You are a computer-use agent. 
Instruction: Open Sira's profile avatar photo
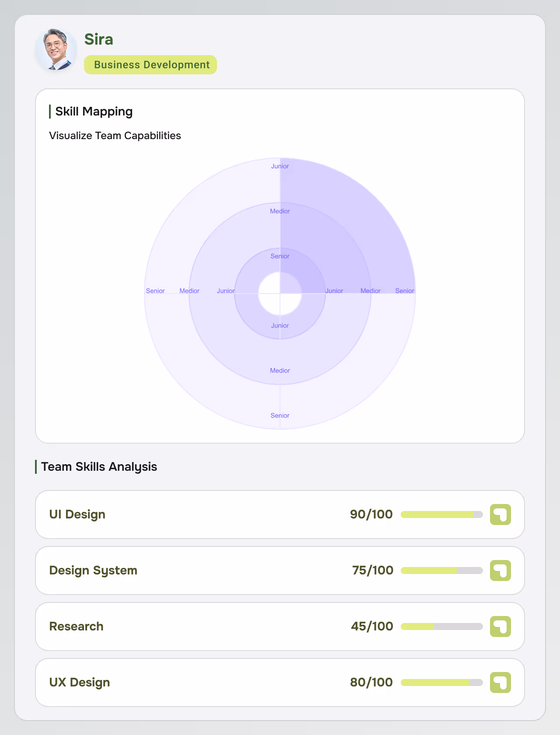click(56, 49)
